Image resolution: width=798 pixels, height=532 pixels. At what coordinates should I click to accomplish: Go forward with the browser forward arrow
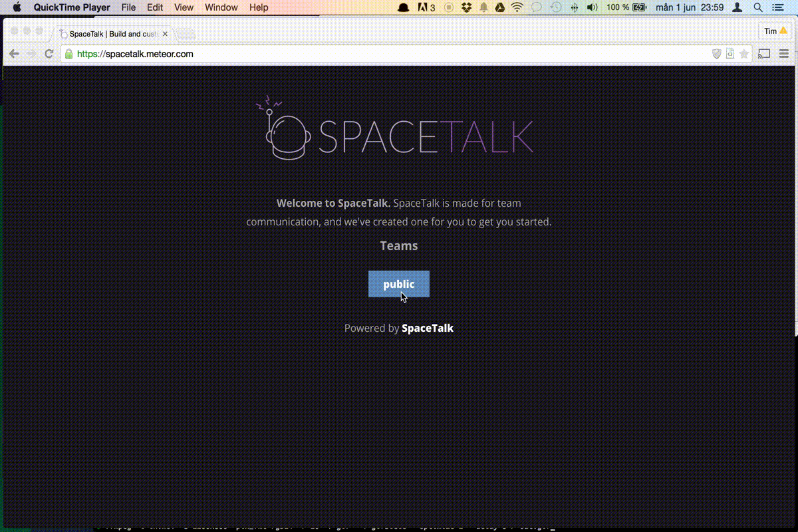31,54
